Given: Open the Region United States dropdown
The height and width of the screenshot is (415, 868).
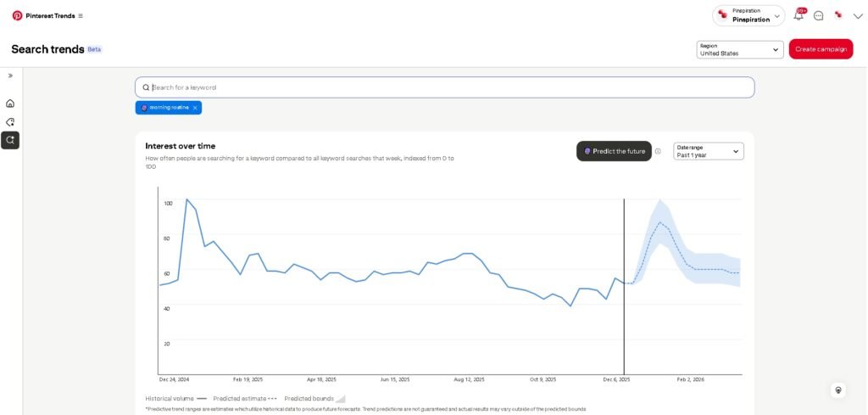Looking at the screenshot, I should (739, 49).
